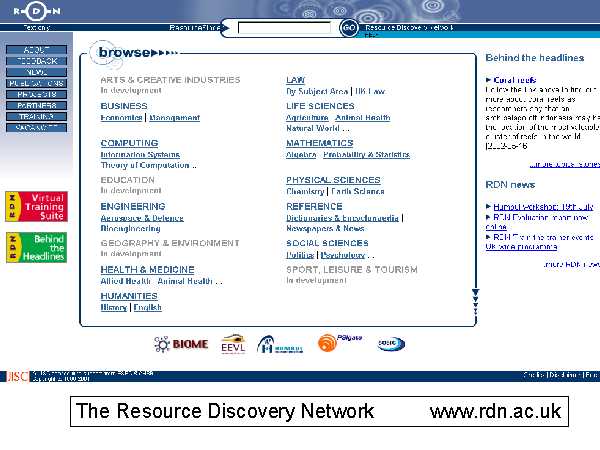Image resolution: width=600 pixels, height=450 pixels.
Task: Browse the Health & Medicine category
Action: (x=147, y=270)
